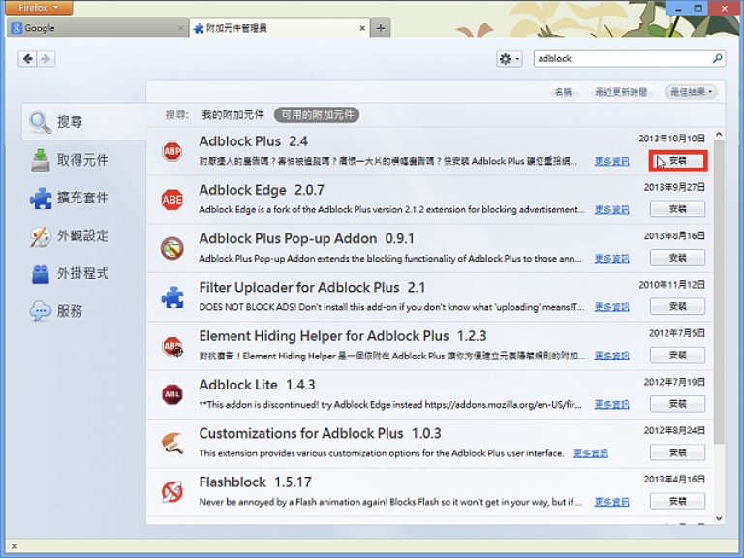Screen dimensions: 744x560
Task: Open more info link for Pop-up Addon
Action: tap(611, 259)
